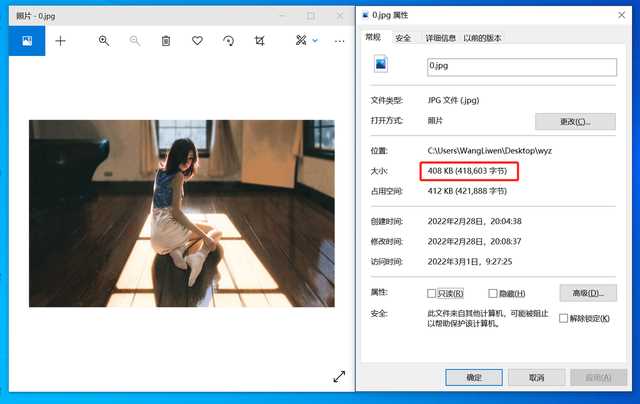Click the 0.jpg file type icon in Properties

pos(381,64)
